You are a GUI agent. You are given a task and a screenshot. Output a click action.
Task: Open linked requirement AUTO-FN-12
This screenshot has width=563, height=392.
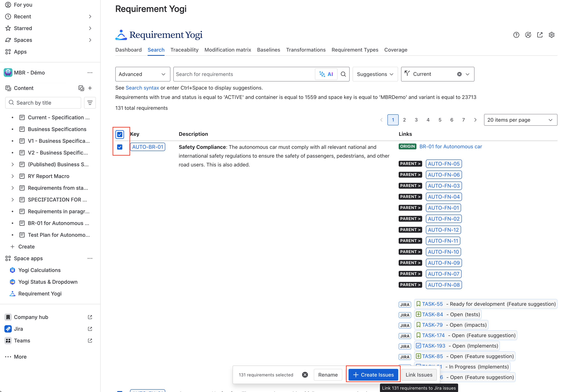point(443,230)
